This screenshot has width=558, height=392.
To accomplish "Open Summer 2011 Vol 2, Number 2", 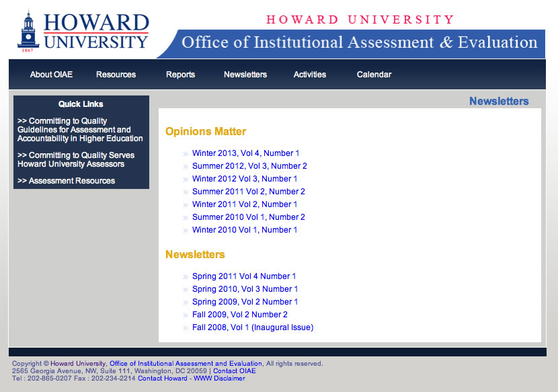I will 248,192.
